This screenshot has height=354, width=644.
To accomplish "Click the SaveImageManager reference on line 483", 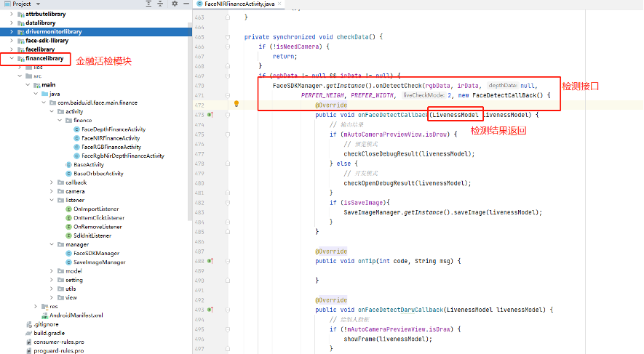I will (372, 212).
